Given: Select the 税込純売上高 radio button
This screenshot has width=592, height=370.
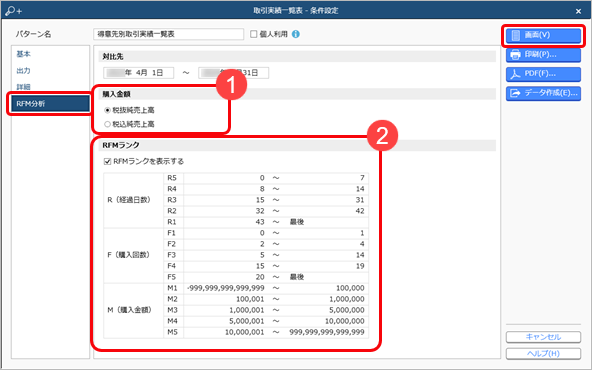Looking at the screenshot, I should (x=108, y=124).
